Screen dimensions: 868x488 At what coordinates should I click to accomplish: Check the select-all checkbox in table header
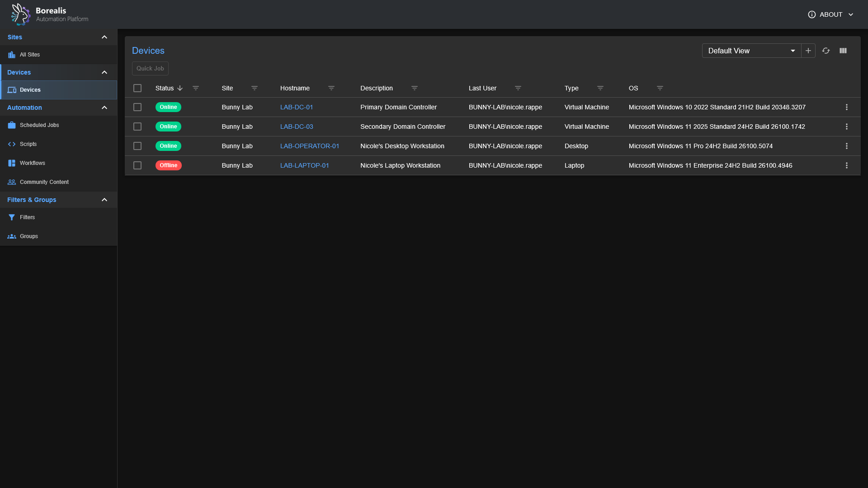click(x=137, y=88)
